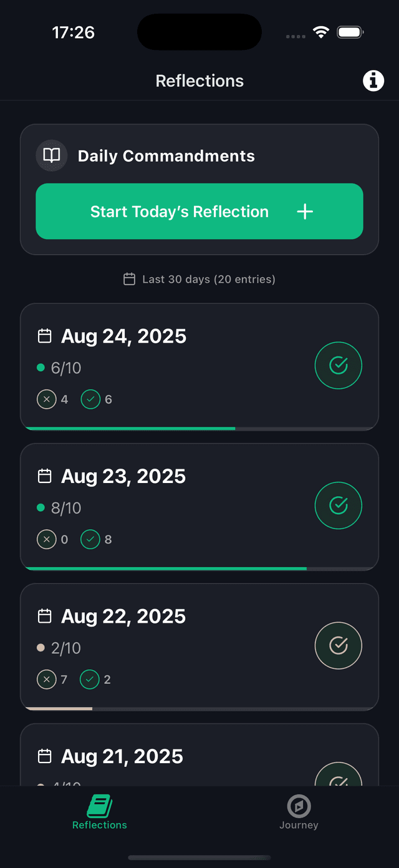
Task: Tap the Last 30 days entries label
Action: pyautogui.click(x=208, y=279)
